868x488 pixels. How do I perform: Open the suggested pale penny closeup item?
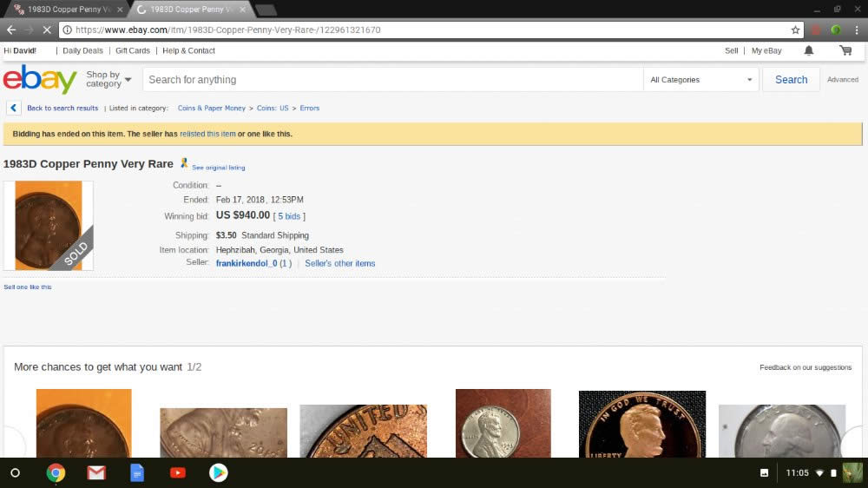pyautogui.click(x=224, y=432)
